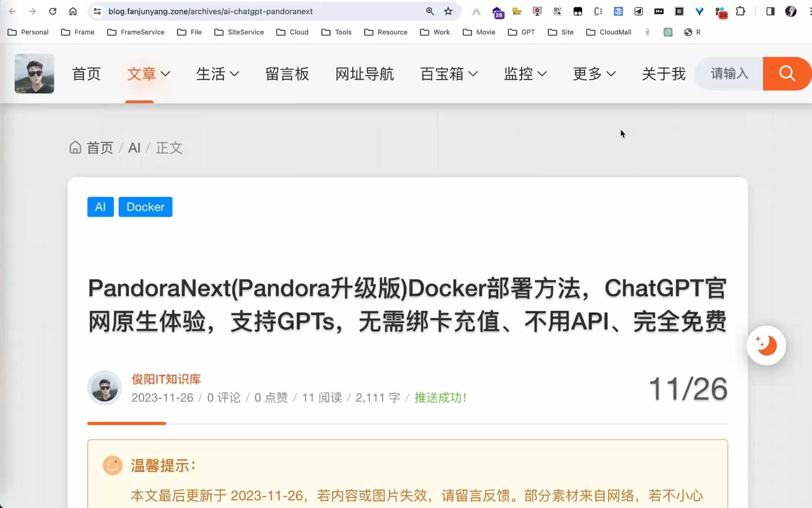The image size is (812, 508).
Task: Click the site logo avatar photo
Action: [34, 74]
